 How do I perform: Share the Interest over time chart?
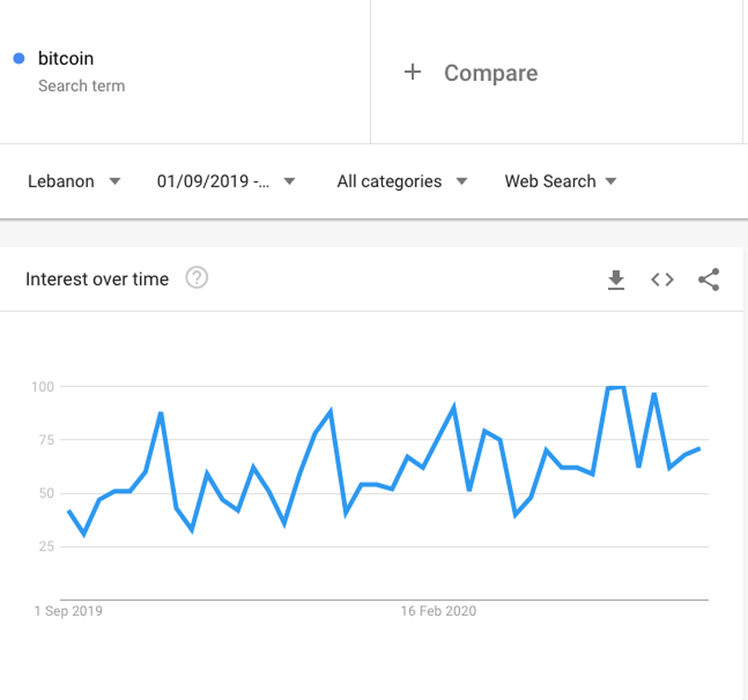coord(708,280)
